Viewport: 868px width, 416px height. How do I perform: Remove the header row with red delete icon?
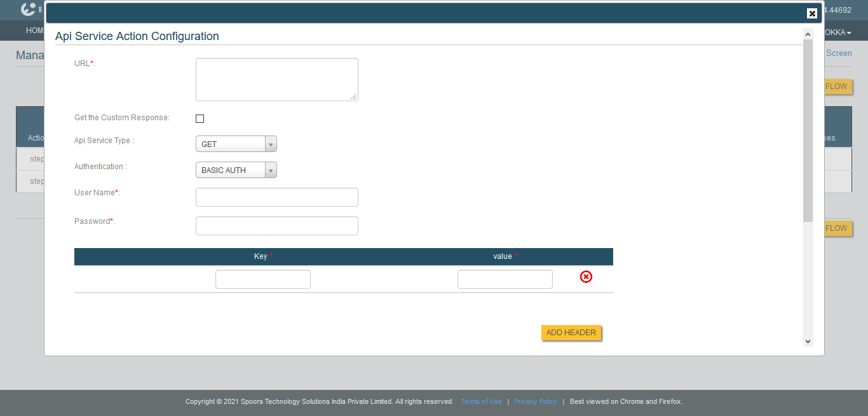(586, 277)
